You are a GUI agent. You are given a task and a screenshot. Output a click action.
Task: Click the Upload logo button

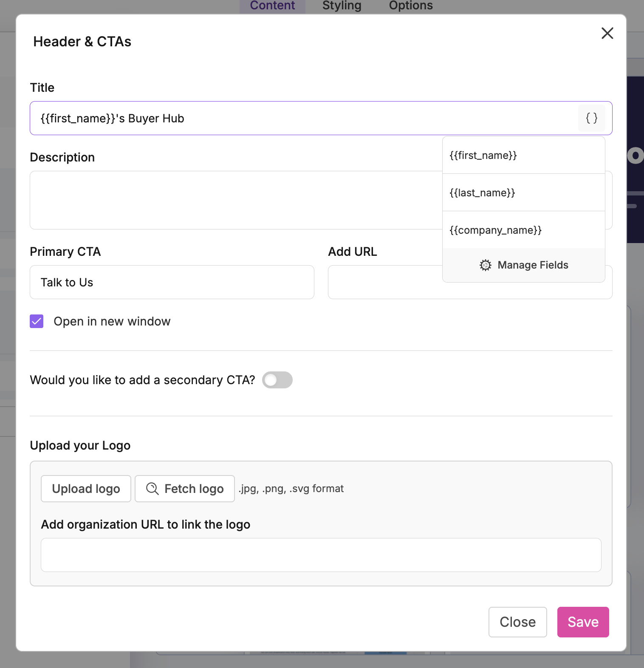point(86,489)
